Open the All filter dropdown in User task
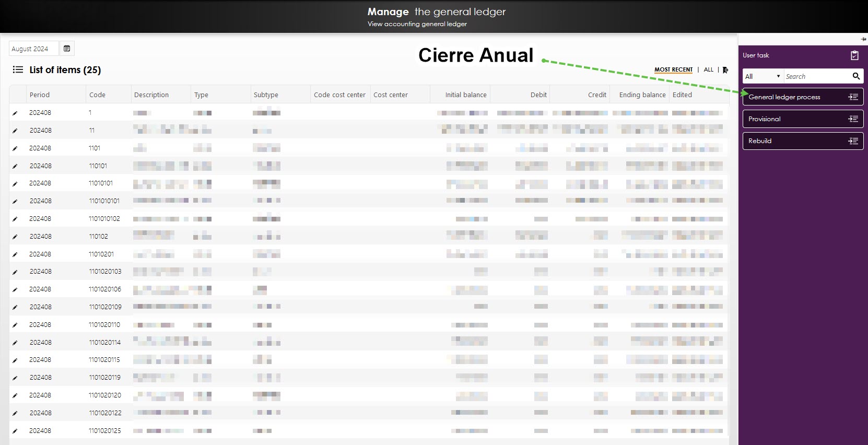The width and height of the screenshot is (868, 445). pyautogui.click(x=763, y=76)
